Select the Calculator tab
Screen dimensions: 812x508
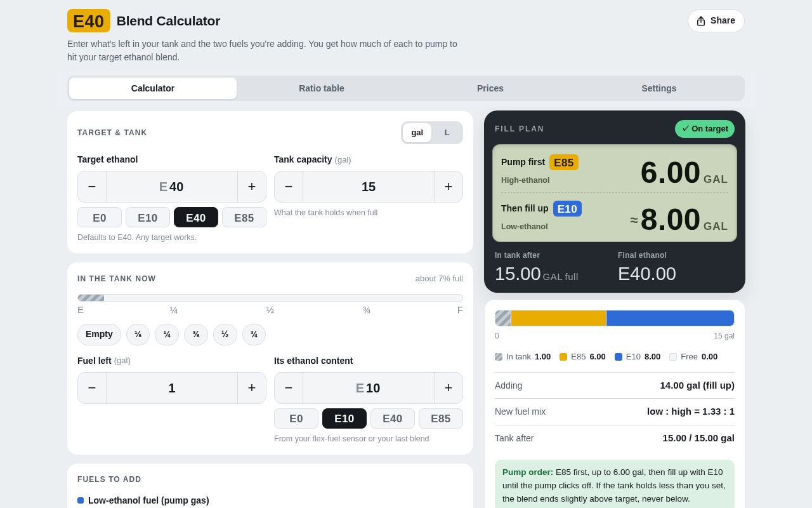pos(153,88)
